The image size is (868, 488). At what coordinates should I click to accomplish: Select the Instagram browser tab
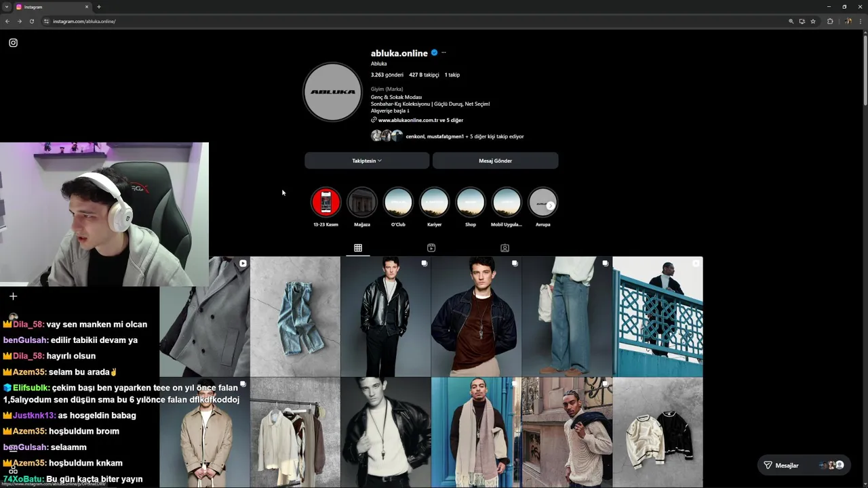52,7
